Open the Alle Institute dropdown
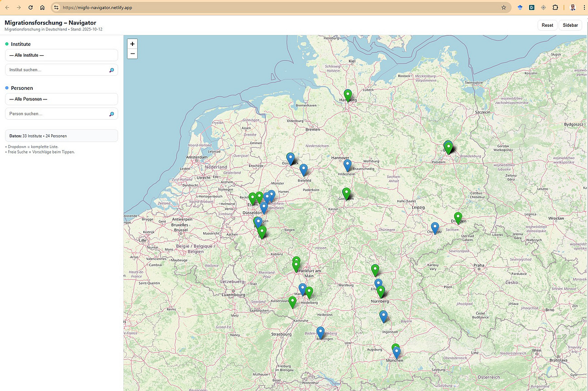This screenshot has height=391, width=588. (x=61, y=55)
